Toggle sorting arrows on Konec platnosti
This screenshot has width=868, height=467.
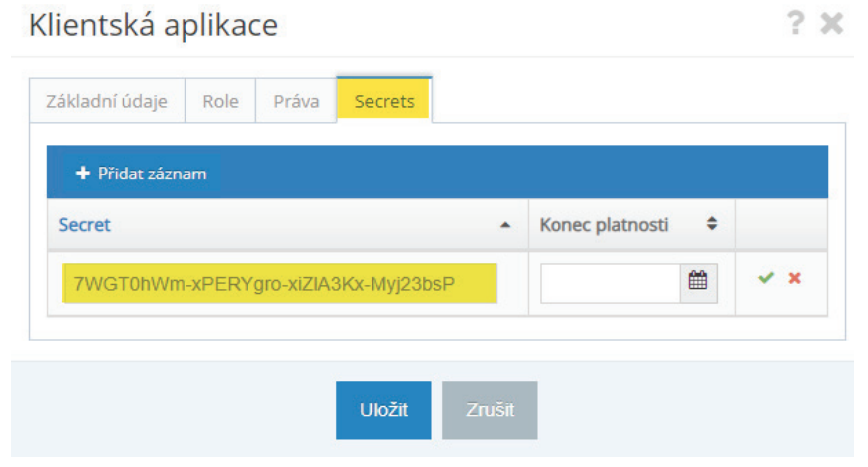(712, 224)
